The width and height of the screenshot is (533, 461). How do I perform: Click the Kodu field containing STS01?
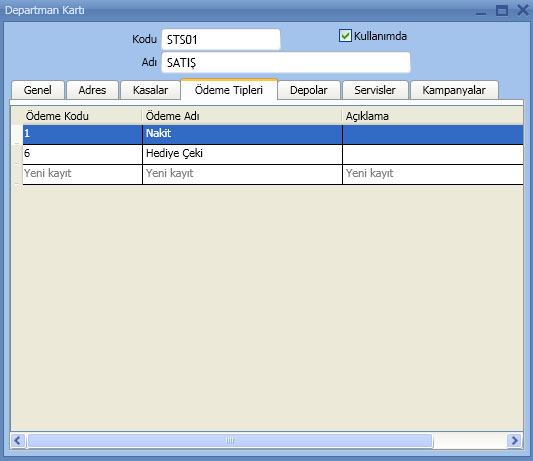pyautogui.click(x=221, y=40)
